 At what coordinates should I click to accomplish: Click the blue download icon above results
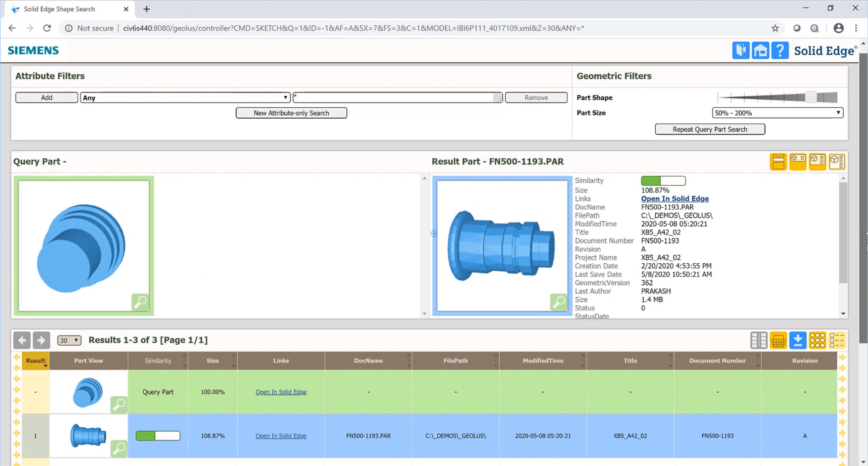798,340
